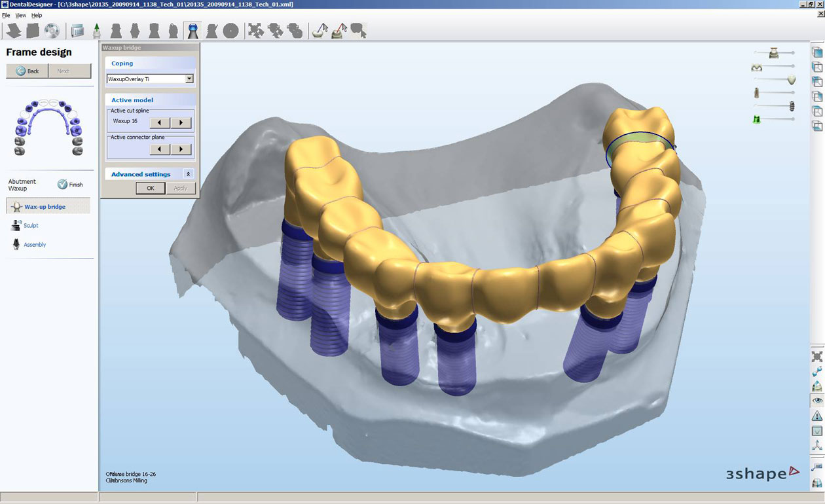The width and height of the screenshot is (825, 504).
Task: Click the zoom-to-fit arrows icon on right bar
Action: [x=817, y=357]
